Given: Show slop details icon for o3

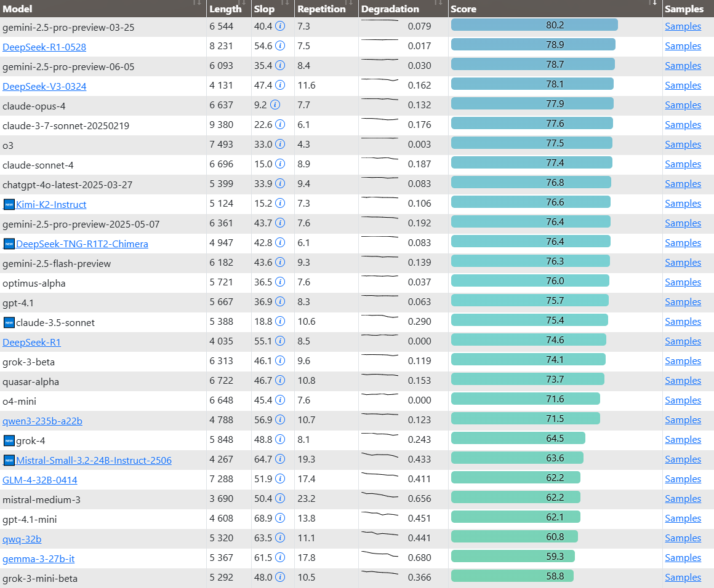Looking at the screenshot, I should (x=280, y=144).
